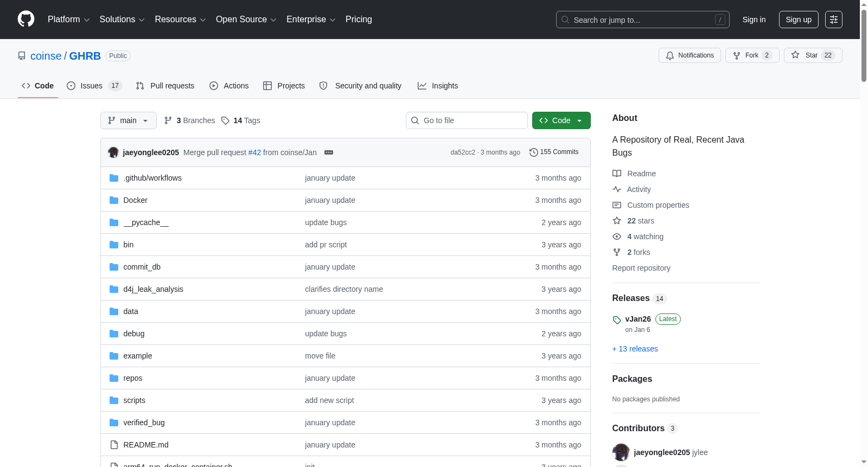Click the book icon beside Readme
Viewport: 868px width, 467px height.
coord(617,174)
